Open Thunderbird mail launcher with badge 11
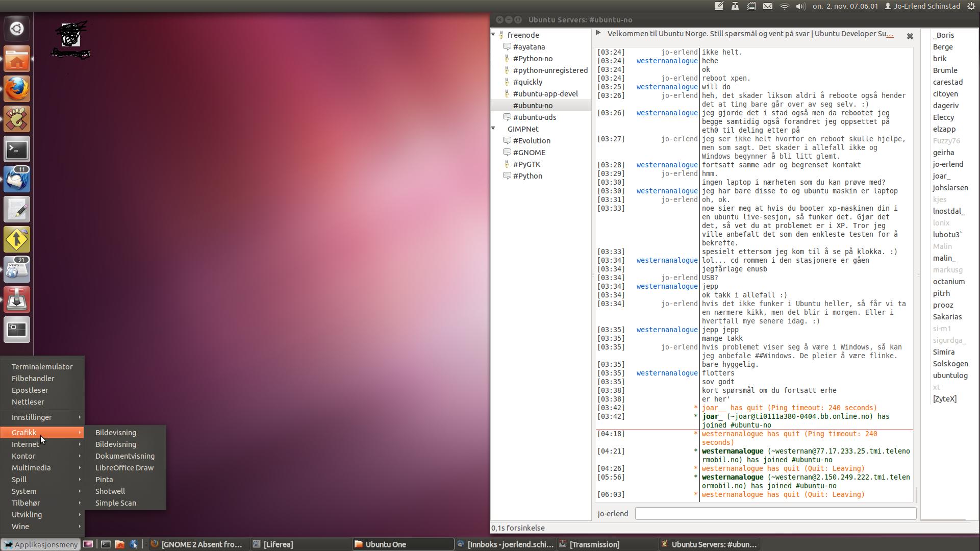 point(17,180)
